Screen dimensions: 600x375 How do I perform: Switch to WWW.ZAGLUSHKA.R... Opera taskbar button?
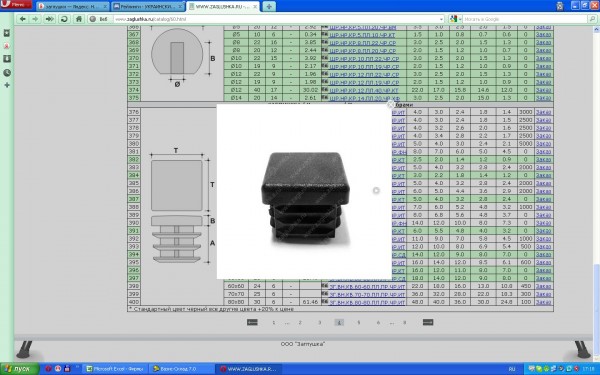[248, 369]
